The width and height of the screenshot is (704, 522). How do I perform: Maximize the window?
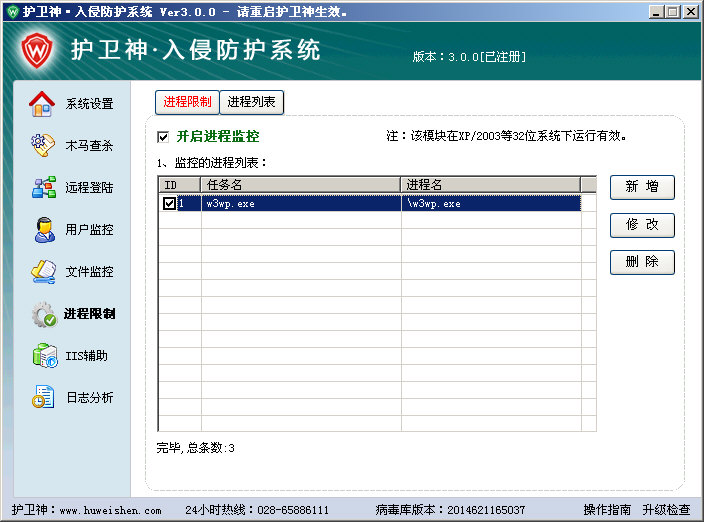(x=673, y=12)
